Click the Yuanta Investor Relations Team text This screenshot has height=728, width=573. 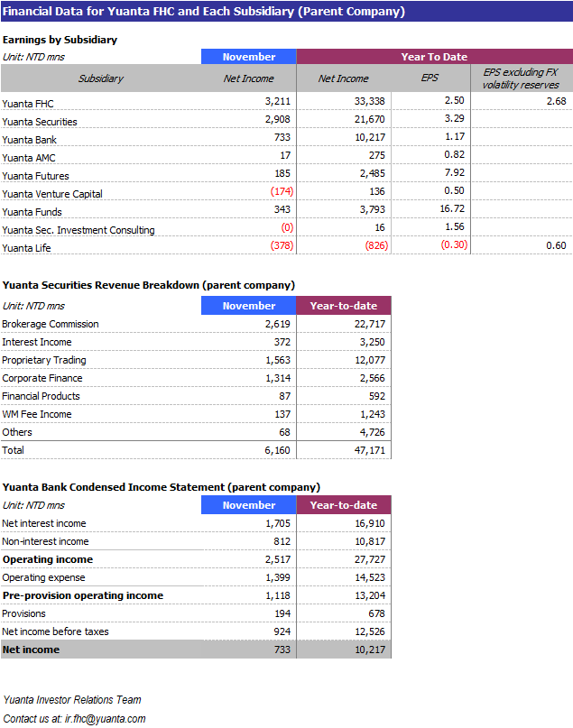pos(72,700)
